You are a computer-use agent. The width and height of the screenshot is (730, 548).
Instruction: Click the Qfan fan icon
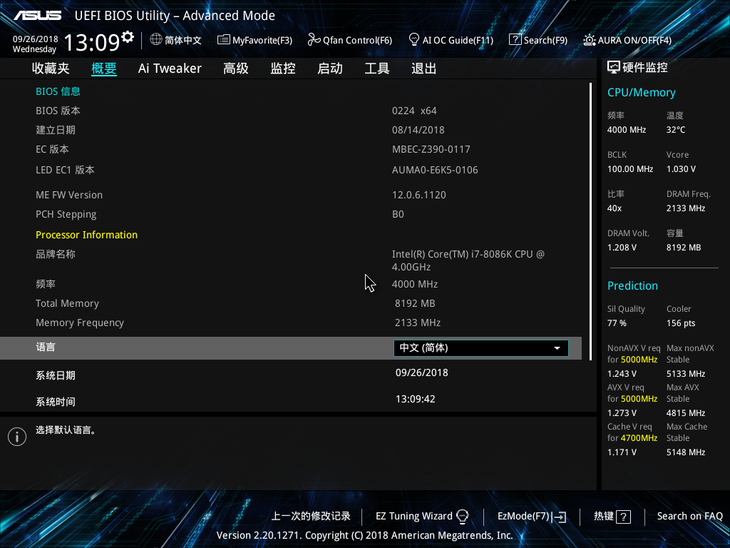tap(313, 40)
